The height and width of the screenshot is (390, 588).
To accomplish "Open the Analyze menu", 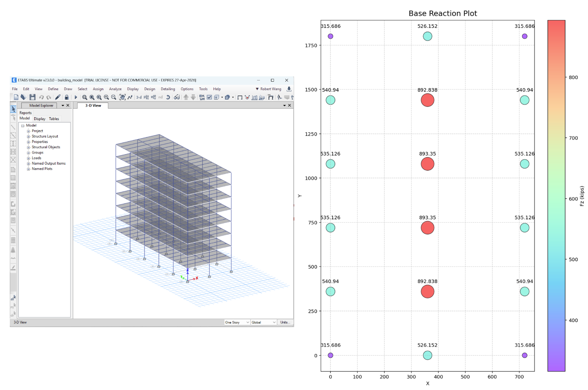I will pyautogui.click(x=115, y=89).
